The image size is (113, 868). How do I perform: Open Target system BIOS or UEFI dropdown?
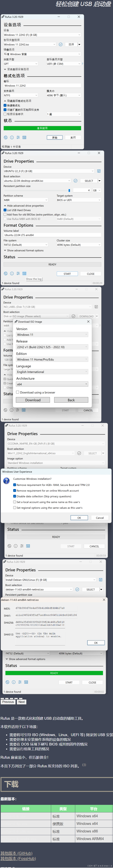pos(79,200)
